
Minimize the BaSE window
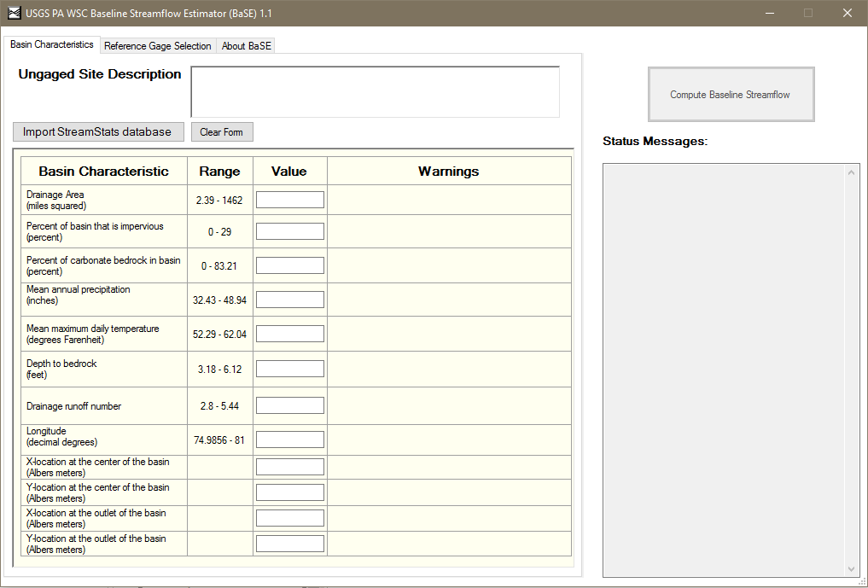pyautogui.click(x=770, y=13)
